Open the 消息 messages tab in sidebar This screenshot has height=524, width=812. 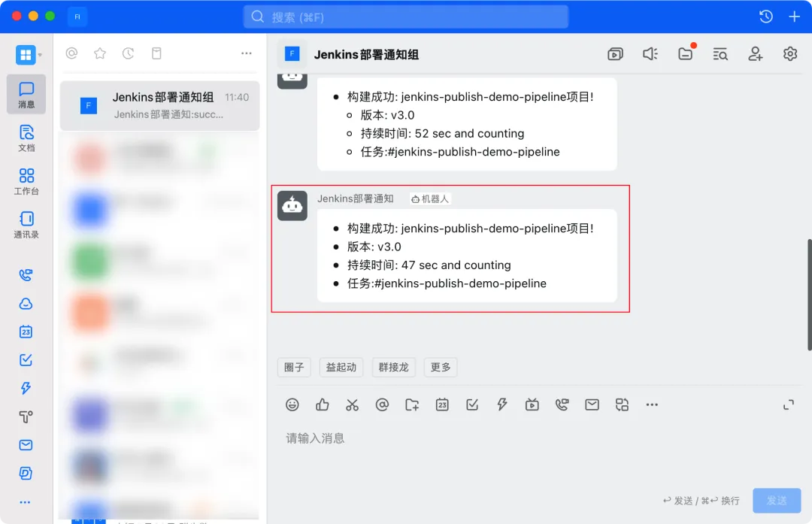point(26,94)
